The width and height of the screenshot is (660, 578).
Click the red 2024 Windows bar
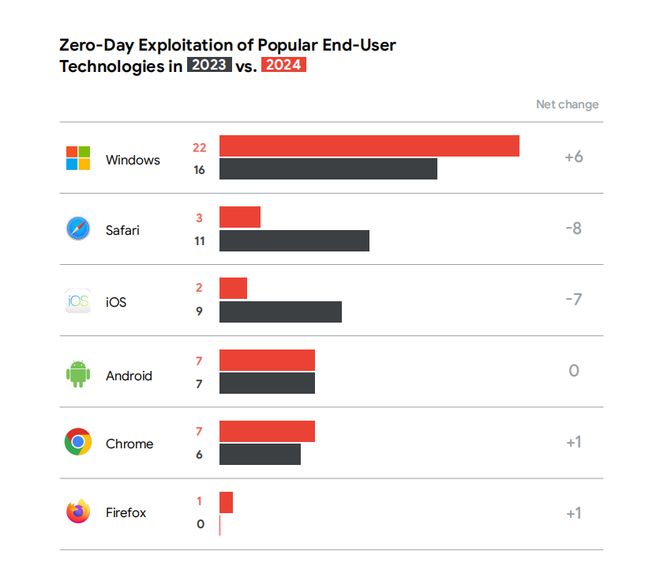pyautogui.click(x=369, y=146)
